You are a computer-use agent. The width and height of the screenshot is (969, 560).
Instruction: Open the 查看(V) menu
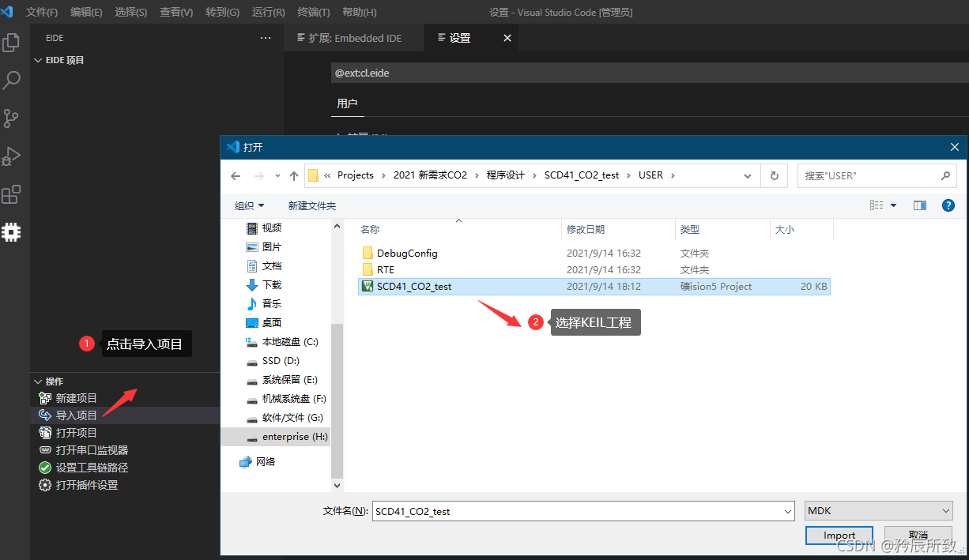[176, 13]
